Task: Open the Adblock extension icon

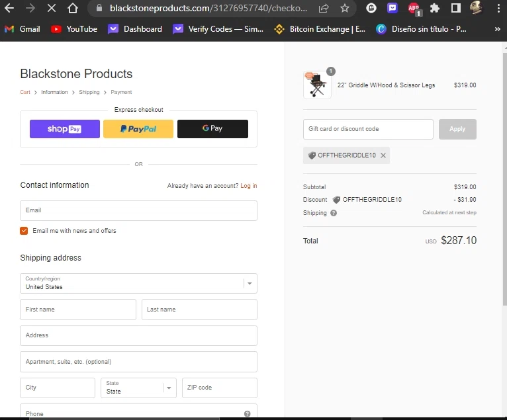Action: pos(414,9)
